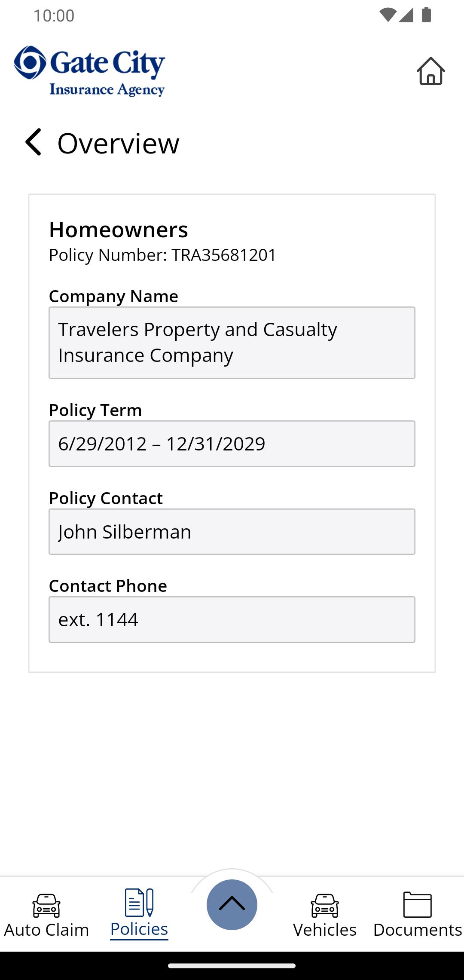This screenshot has height=980, width=464.
Task: Switch to the Auto Claim tab label
Action: (x=46, y=930)
